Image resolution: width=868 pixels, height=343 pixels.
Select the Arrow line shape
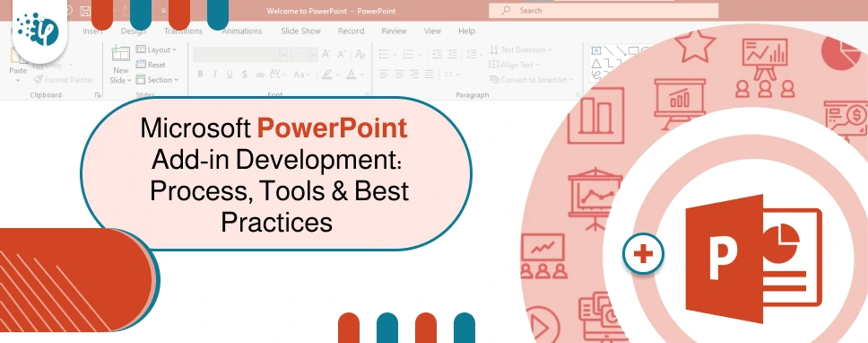pyautogui.click(x=621, y=50)
